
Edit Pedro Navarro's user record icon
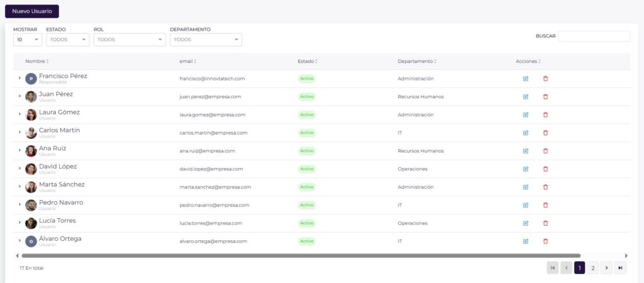pos(526,205)
